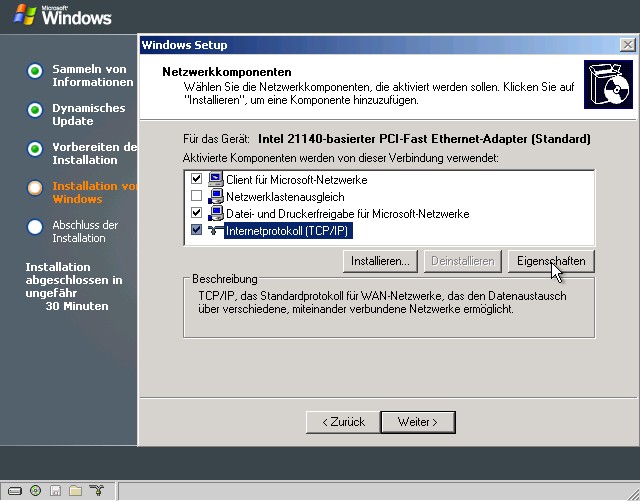The width and height of the screenshot is (640, 501).
Task: Click the network adapter icon in status bar
Action: click(97, 491)
